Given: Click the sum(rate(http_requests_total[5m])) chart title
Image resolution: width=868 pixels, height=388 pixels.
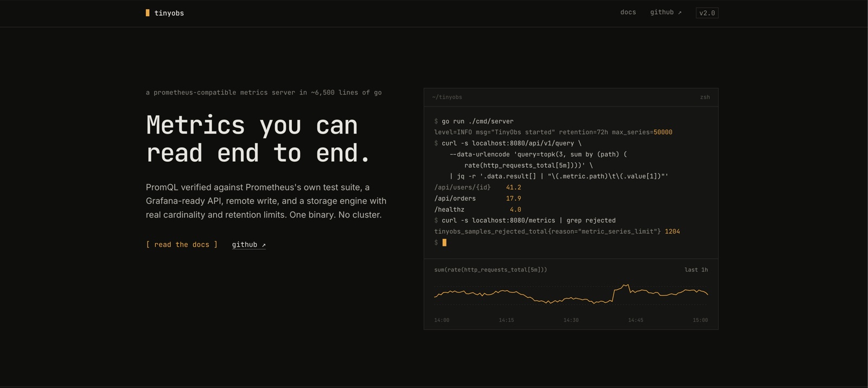Looking at the screenshot, I should point(490,270).
